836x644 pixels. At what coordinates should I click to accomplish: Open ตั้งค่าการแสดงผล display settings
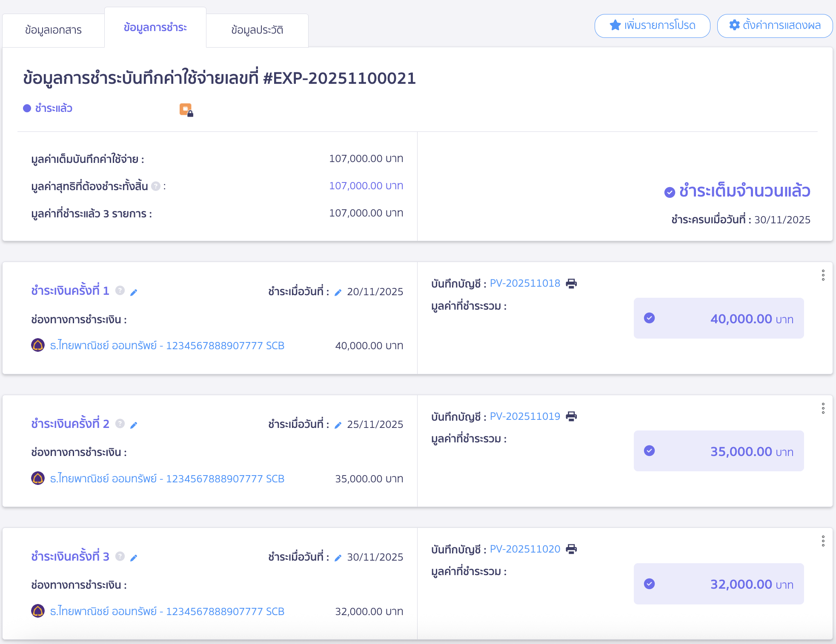(x=775, y=26)
